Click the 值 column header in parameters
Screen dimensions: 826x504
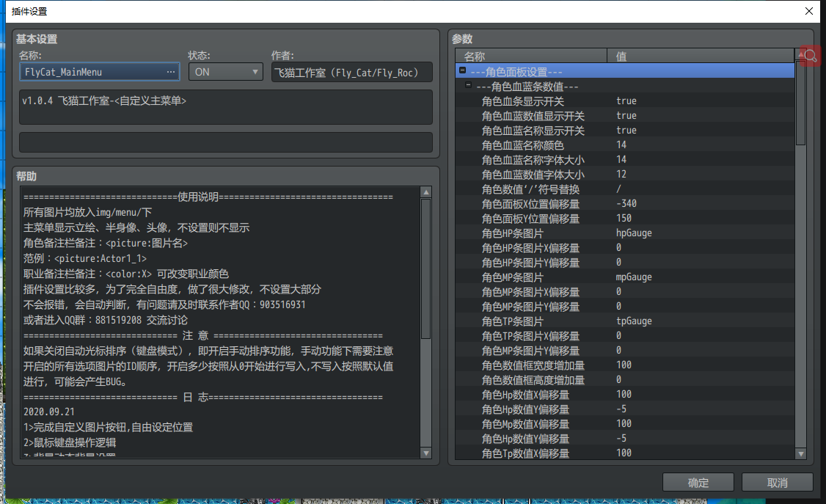click(701, 56)
